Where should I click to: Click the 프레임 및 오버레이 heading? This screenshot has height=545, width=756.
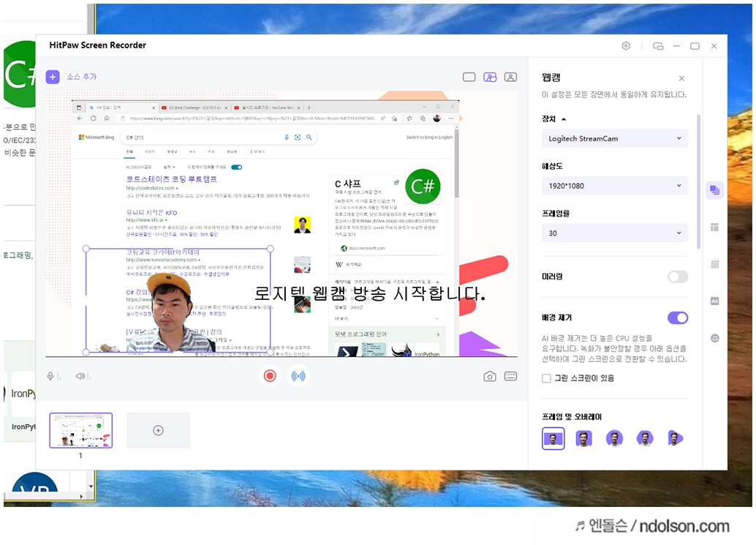coord(572,417)
